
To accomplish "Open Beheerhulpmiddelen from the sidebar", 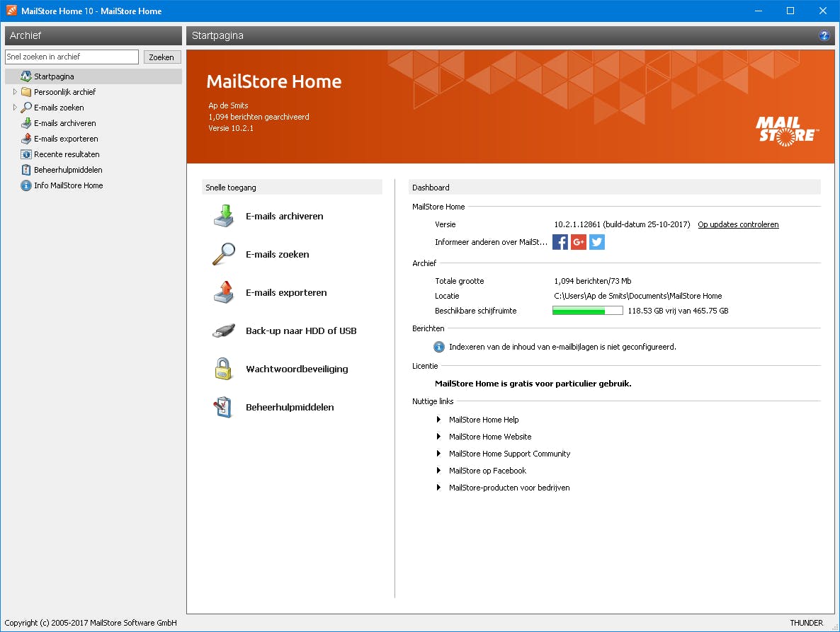I will point(67,170).
